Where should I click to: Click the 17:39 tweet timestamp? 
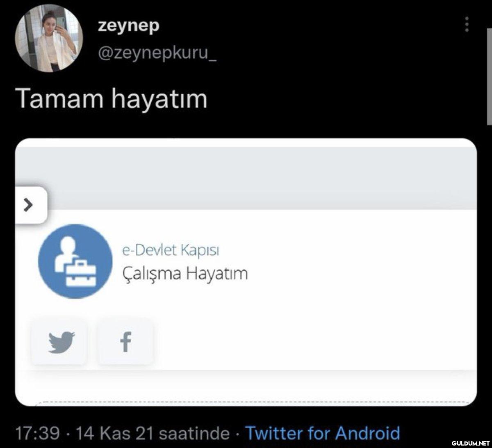point(38,433)
